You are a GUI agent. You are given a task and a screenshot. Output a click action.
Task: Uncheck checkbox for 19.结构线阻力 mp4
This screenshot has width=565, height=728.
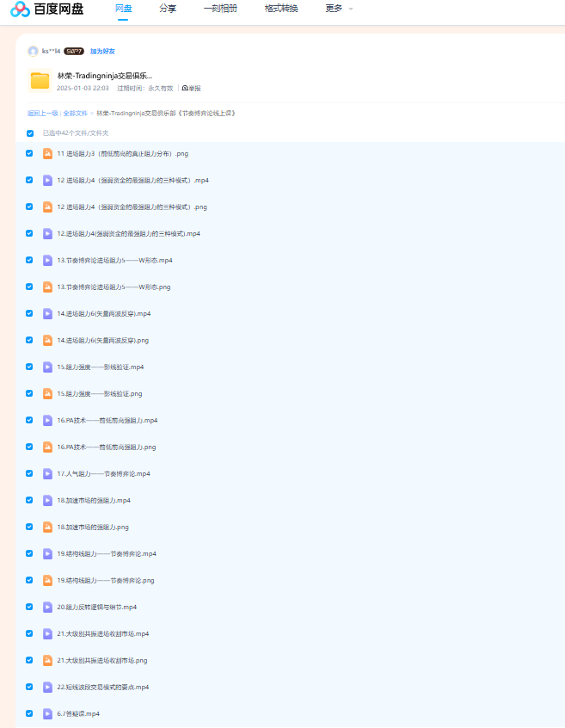tap(29, 553)
